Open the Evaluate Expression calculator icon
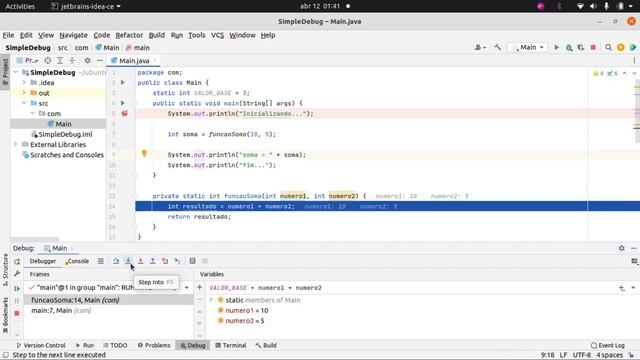 192,261
